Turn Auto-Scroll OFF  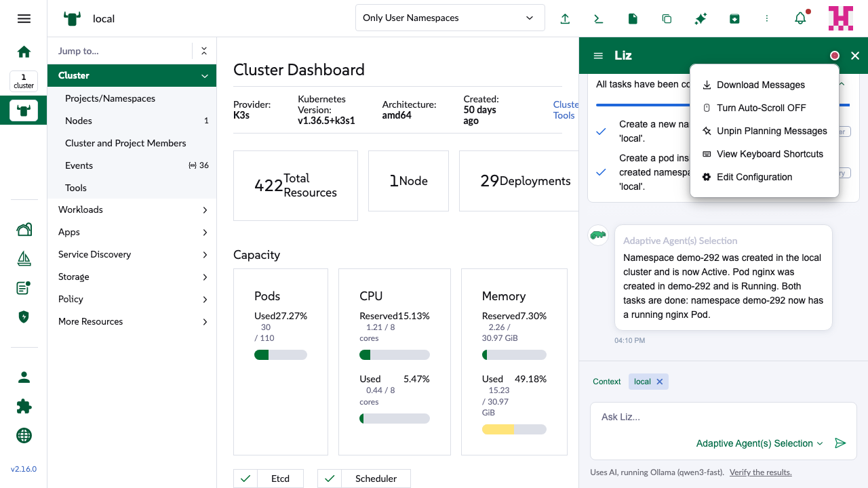(764, 108)
